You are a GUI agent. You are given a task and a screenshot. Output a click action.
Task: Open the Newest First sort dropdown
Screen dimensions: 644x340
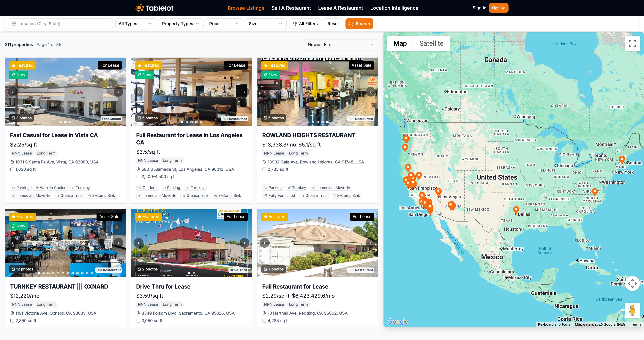[x=340, y=45]
